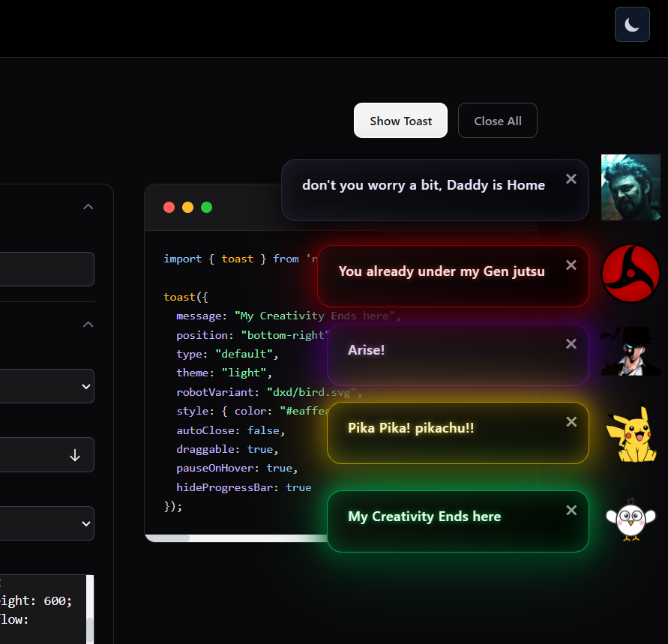This screenshot has width=668, height=644.
Task: Click the Show Toast button
Action: (400, 121)
